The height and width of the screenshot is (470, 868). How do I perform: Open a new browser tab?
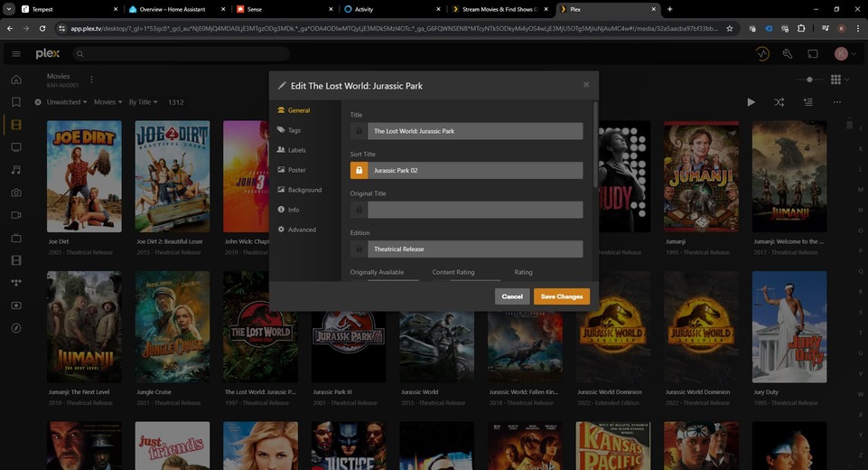click(670, 9)
